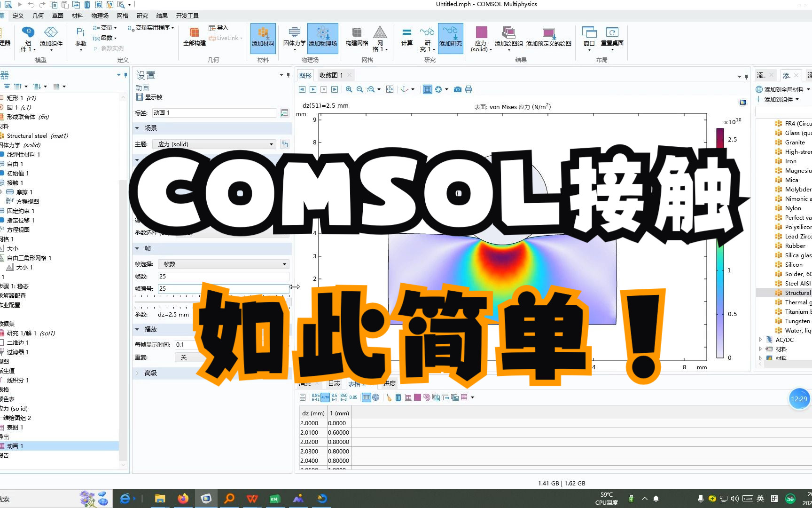The image size is (812, 508).
Task: Open the 添加到全局材料 dropdown arrow
Action: click(808, 89)
